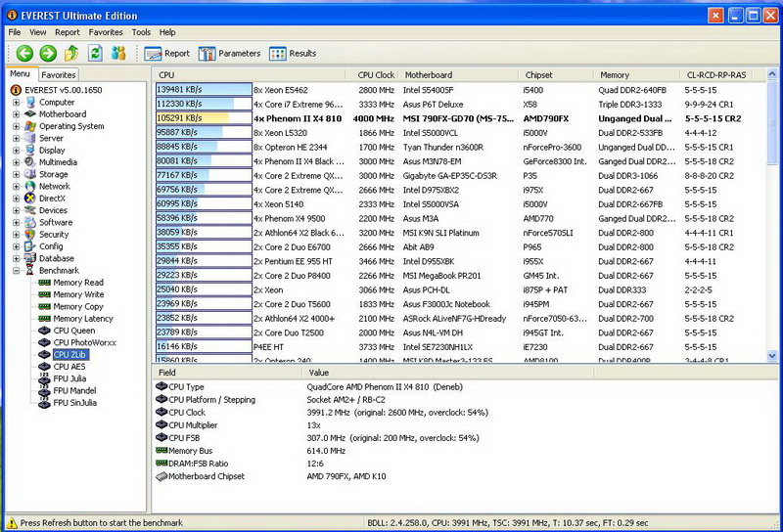Sort results by CPU Clock column header

pos(372,75)
